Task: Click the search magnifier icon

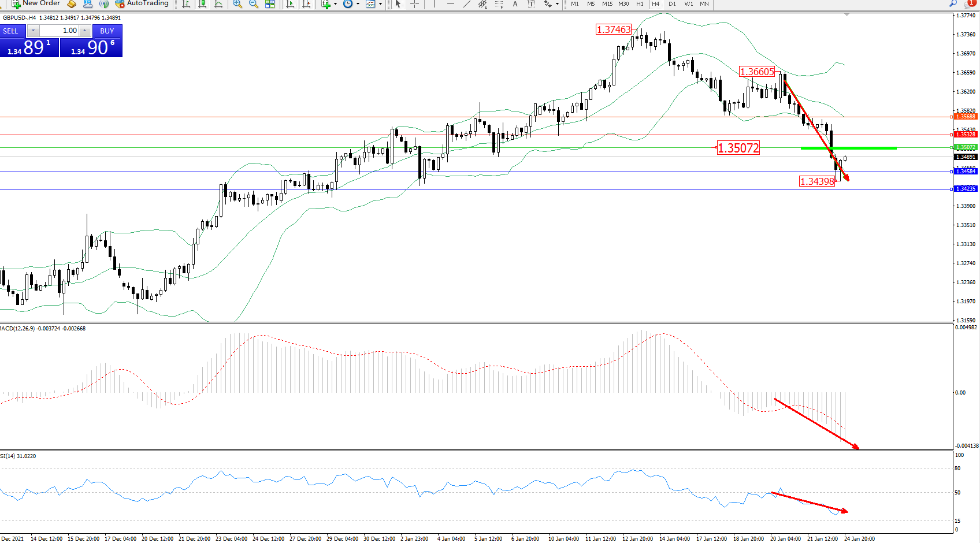Action: tap(953, 3)
